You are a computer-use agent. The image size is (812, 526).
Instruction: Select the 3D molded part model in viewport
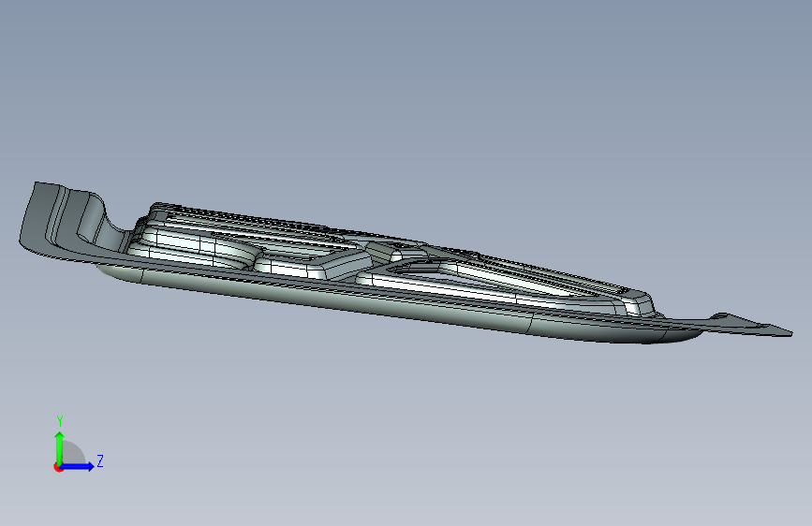coord(406,264)
